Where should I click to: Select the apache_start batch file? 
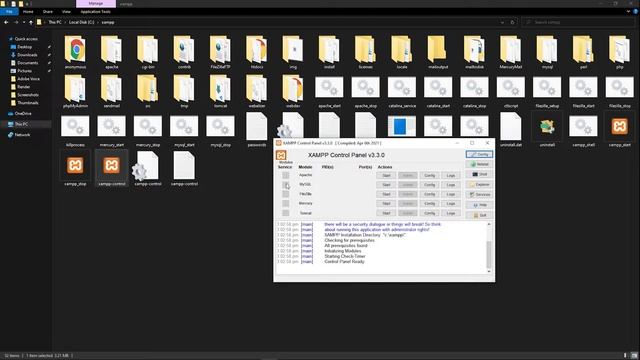[329, 91]
